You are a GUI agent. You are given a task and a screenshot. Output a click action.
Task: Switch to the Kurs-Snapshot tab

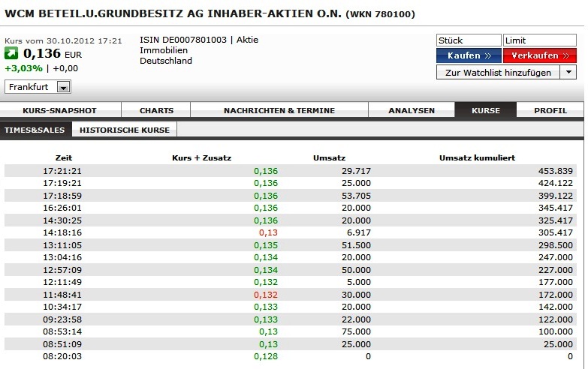[59, 110]
